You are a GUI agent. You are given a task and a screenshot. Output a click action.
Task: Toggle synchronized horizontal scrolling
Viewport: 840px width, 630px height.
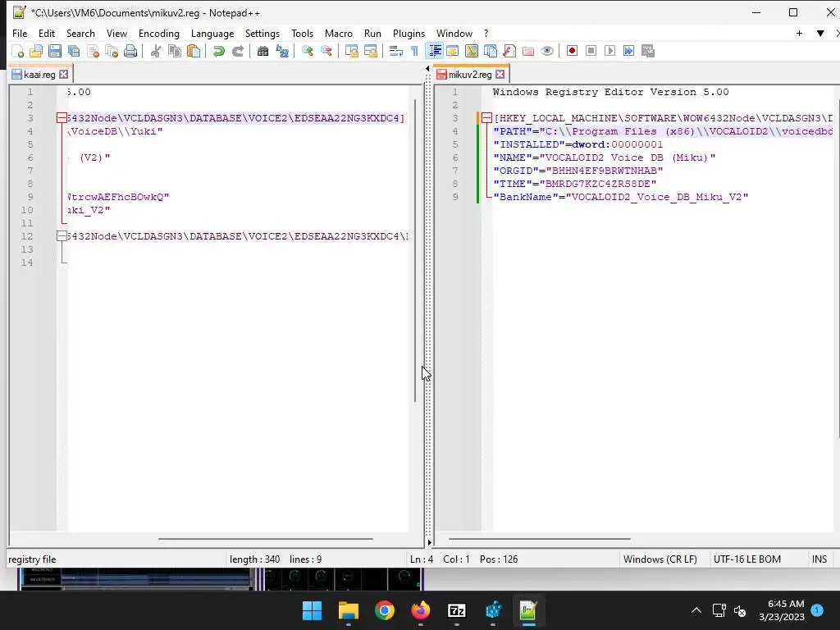point(370,51)
